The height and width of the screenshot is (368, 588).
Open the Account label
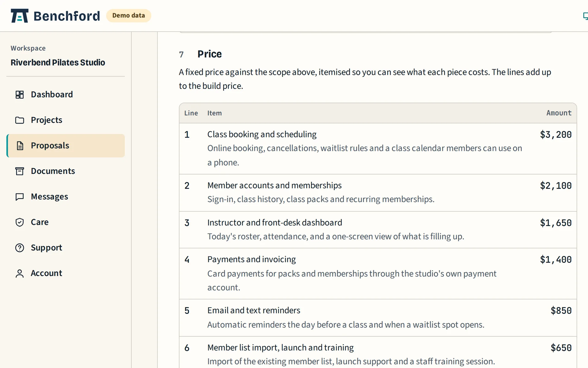point(46,273)
